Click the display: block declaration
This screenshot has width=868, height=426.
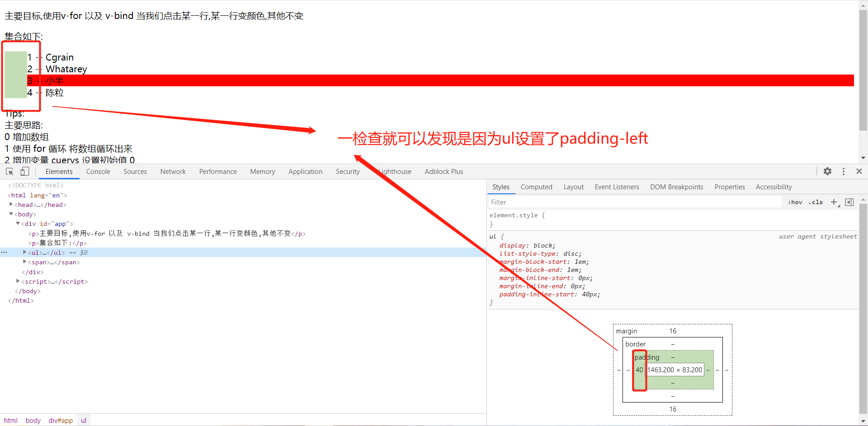pos(527,245)
